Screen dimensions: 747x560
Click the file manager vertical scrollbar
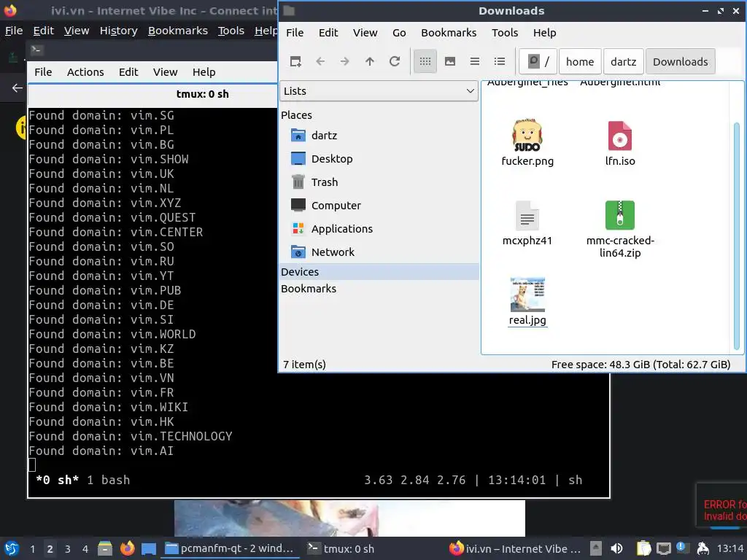(x=737, y=236)
